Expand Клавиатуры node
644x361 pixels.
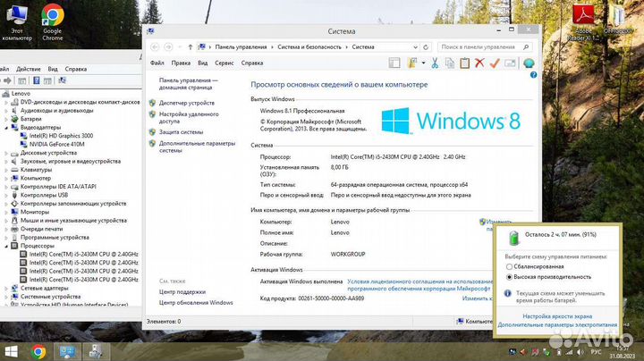coord(6,170)
